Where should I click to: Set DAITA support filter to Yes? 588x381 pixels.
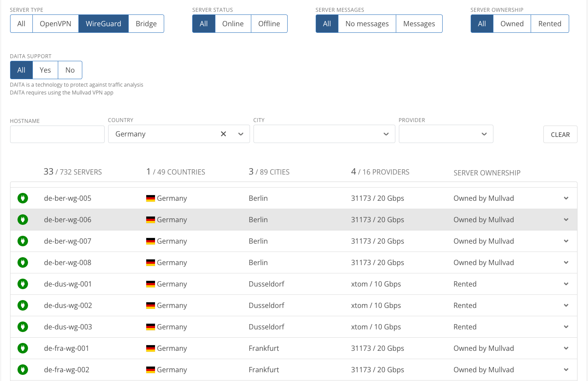click(45, 70)
